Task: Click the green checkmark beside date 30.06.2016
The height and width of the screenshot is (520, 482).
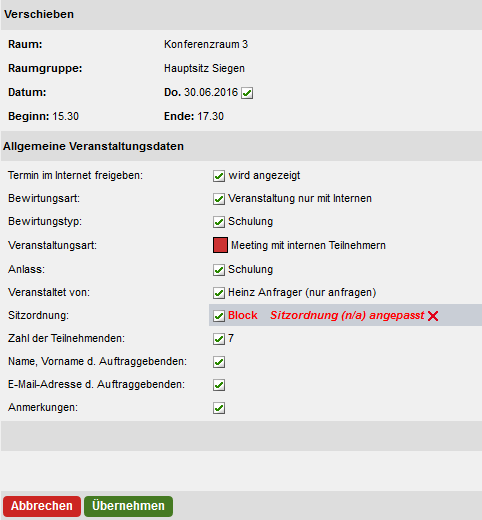Action: click(247, 93)
